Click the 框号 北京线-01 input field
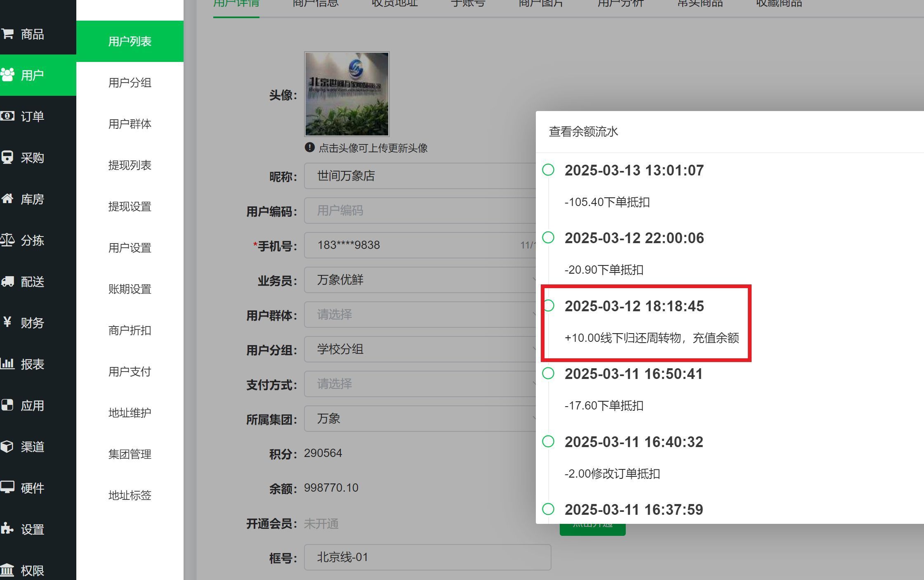 coord(427,557)
